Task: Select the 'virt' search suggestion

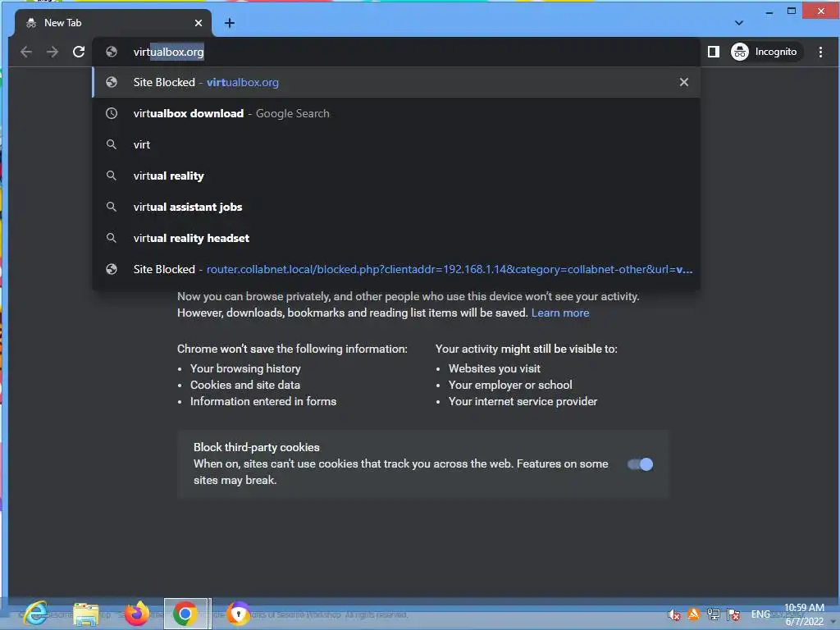Action: point(396,144)
